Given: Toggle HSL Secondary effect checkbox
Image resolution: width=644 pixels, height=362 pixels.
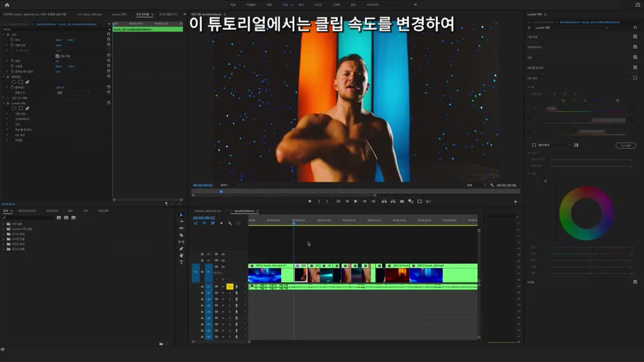Looking at the screenshot, I should (x=635, y=78).
